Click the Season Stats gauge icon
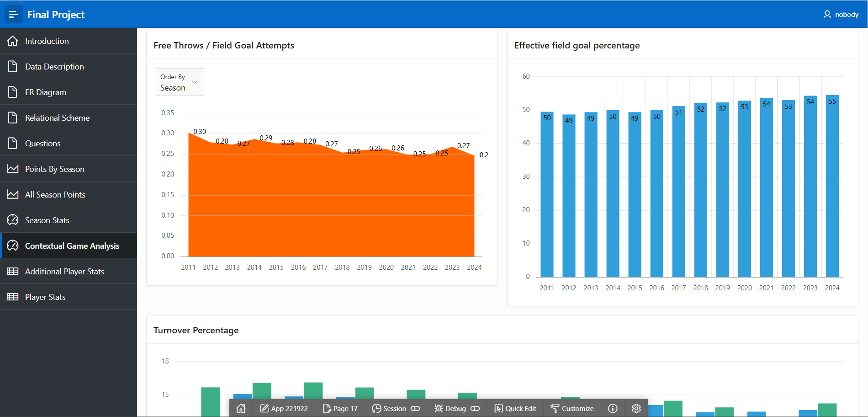 pos(13,220)
